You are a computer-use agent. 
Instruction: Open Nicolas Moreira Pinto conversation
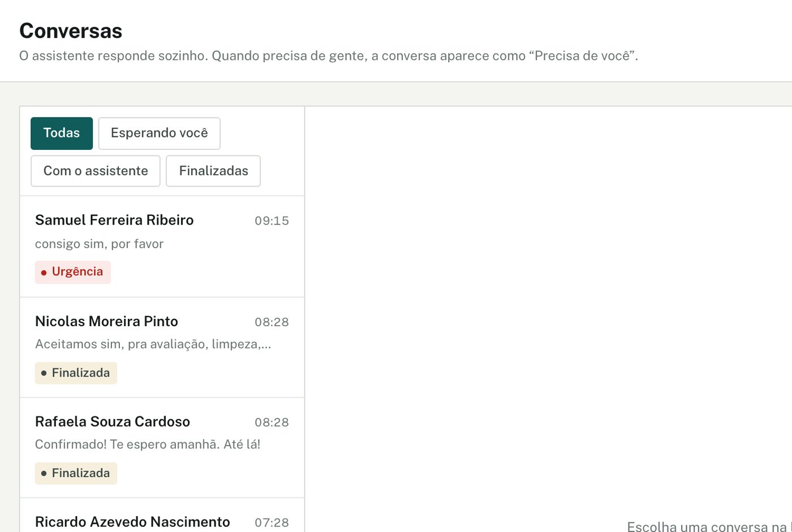[162, 348]
